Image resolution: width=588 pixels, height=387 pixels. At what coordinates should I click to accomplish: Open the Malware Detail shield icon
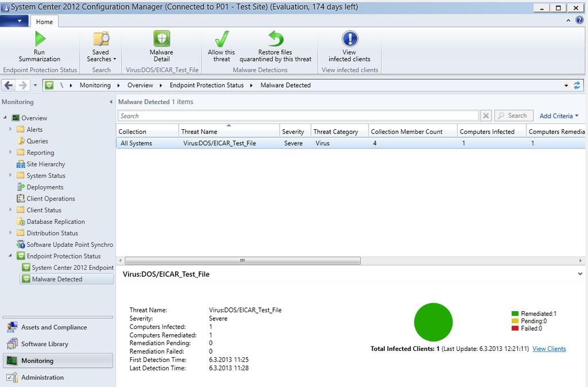(161, 38)
